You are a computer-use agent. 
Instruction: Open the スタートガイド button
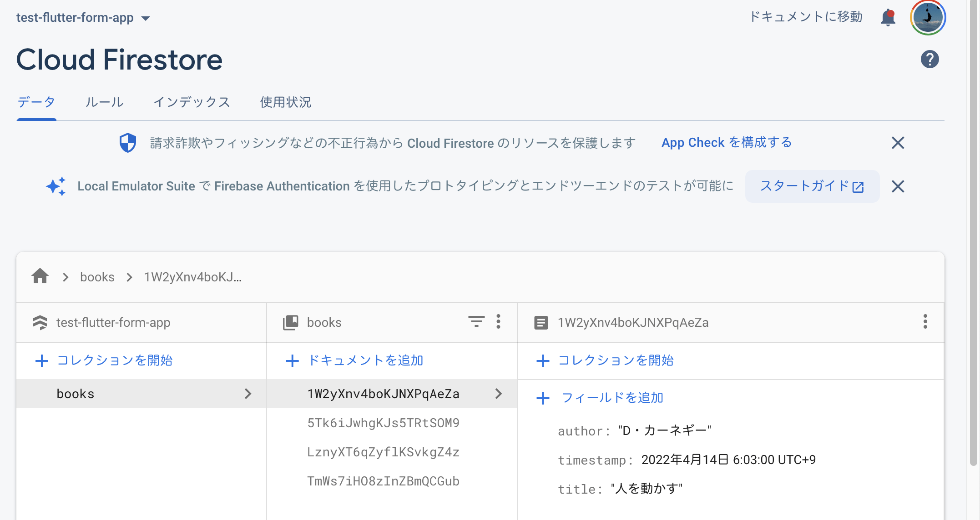[812, 186]
